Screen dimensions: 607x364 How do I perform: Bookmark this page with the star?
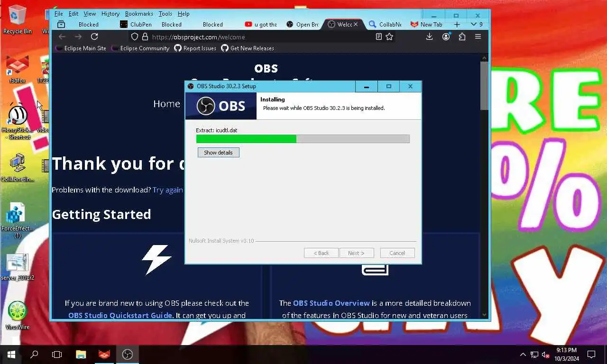point(389,36)
